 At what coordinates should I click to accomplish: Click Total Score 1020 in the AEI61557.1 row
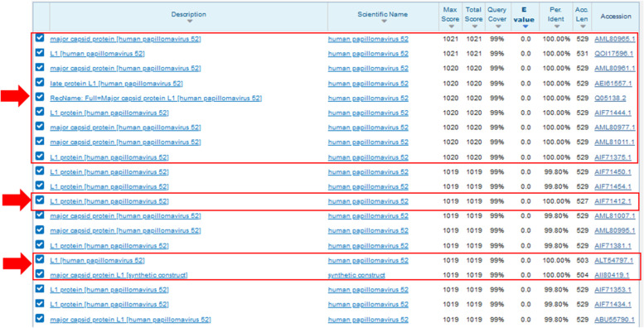[473, 84]
